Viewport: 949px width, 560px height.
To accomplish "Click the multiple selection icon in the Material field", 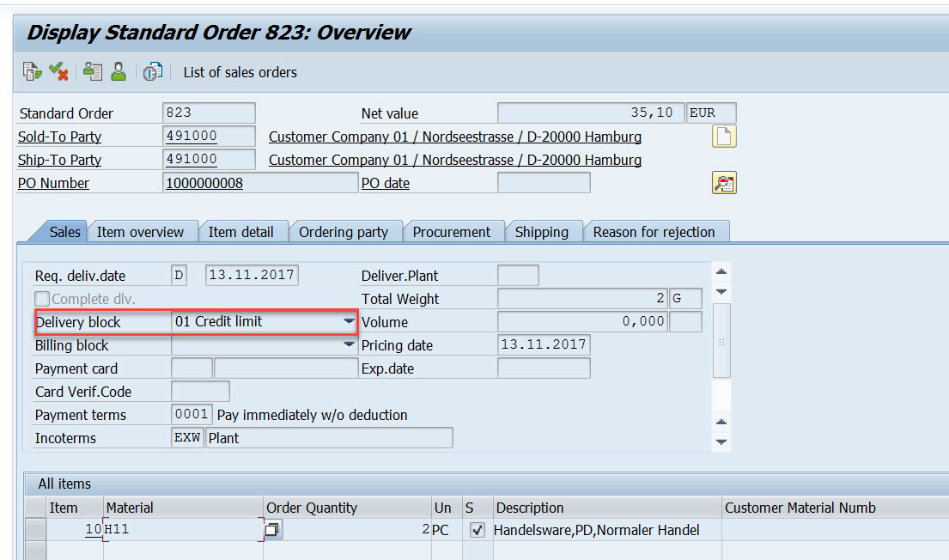I will pos(272,530).
